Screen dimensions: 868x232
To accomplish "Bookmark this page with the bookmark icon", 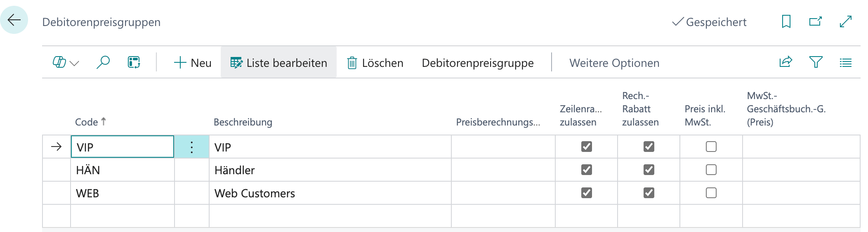I will click(x=786, y=21).
